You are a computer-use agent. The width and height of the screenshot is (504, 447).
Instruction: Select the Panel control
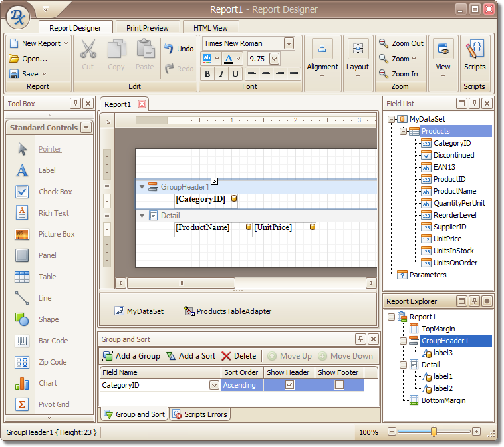click(47, 255)
